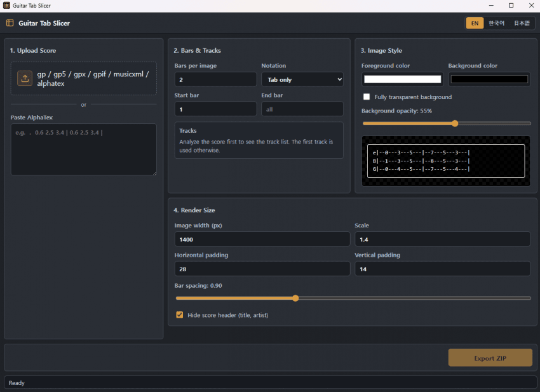
Task: Open the Foreground color swatch picker
Action: (x=402, y=79)
